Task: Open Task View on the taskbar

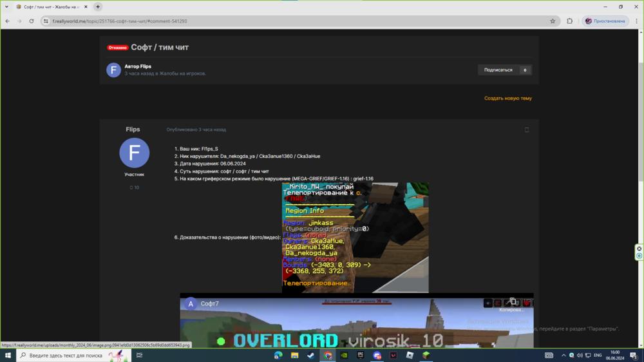Action: tap(139, 356)
